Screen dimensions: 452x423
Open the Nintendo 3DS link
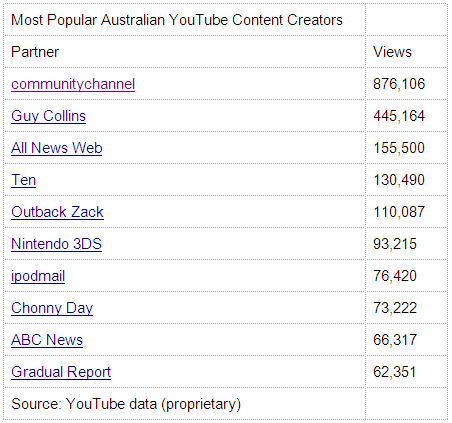click(x=56, y=244)
